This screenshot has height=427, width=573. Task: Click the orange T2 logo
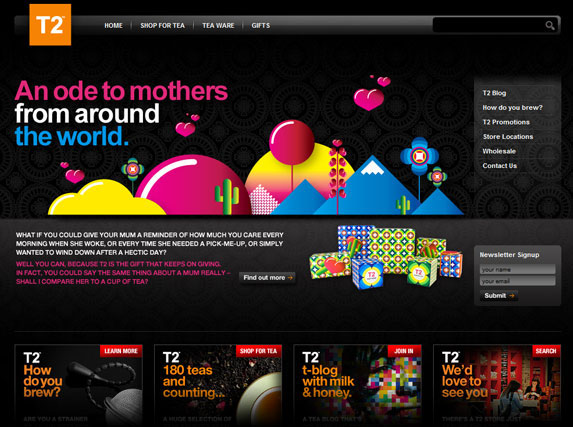coord(50,25)
